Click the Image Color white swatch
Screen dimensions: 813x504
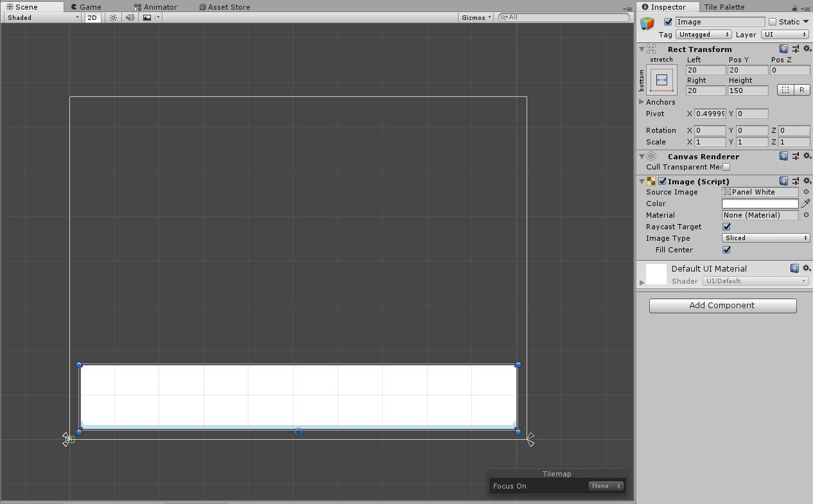click(x=760, y=204)
